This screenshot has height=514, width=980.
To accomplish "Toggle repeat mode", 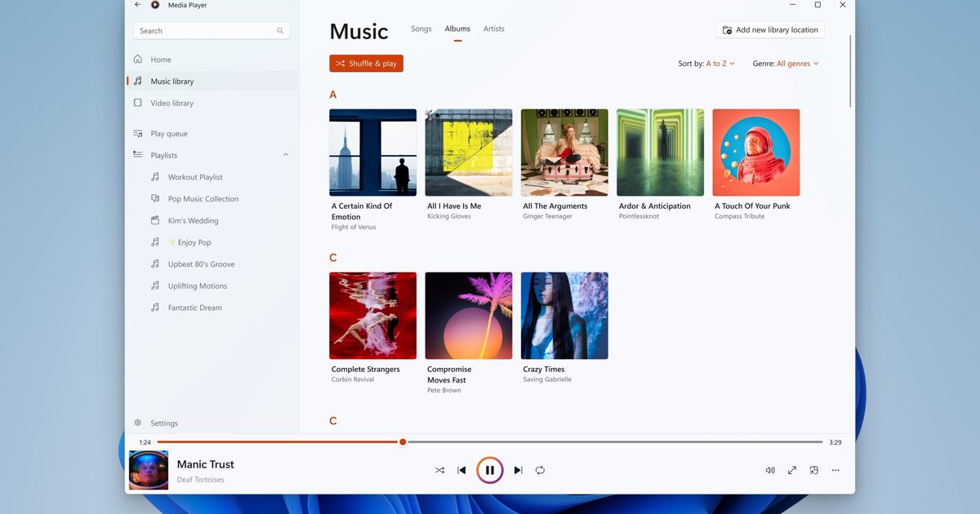I will pos(540,471).
